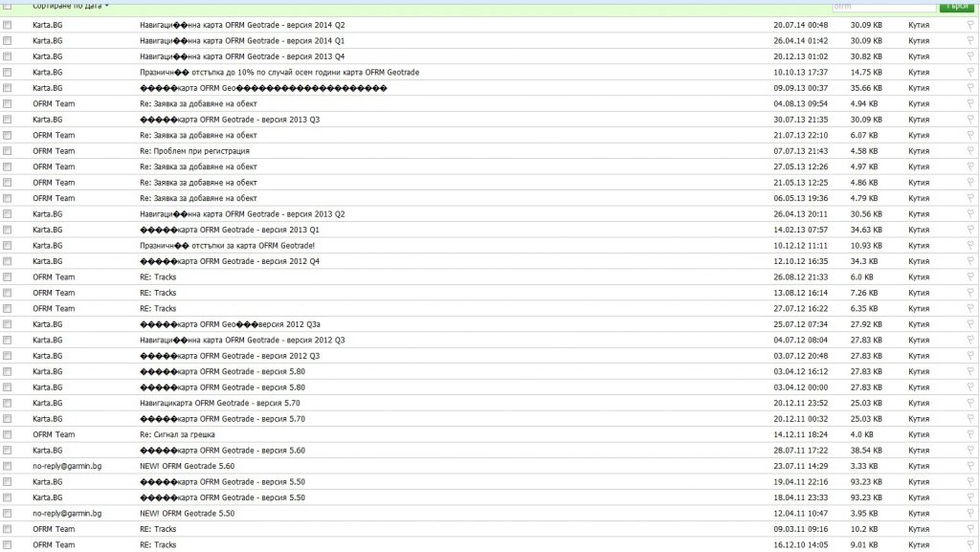980x552 pixels.
Task: Flag the message dated 12.10.12 16:35
Action: point(970,261)
